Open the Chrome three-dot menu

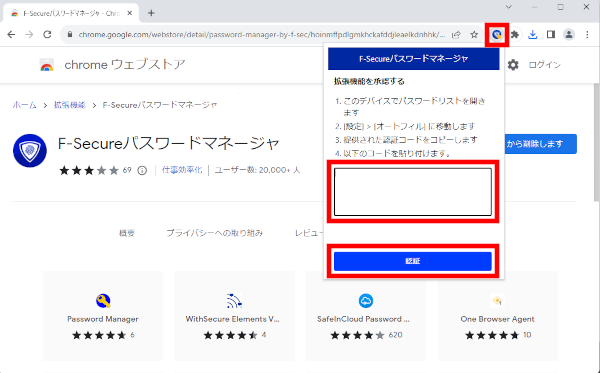coord(587,35)
